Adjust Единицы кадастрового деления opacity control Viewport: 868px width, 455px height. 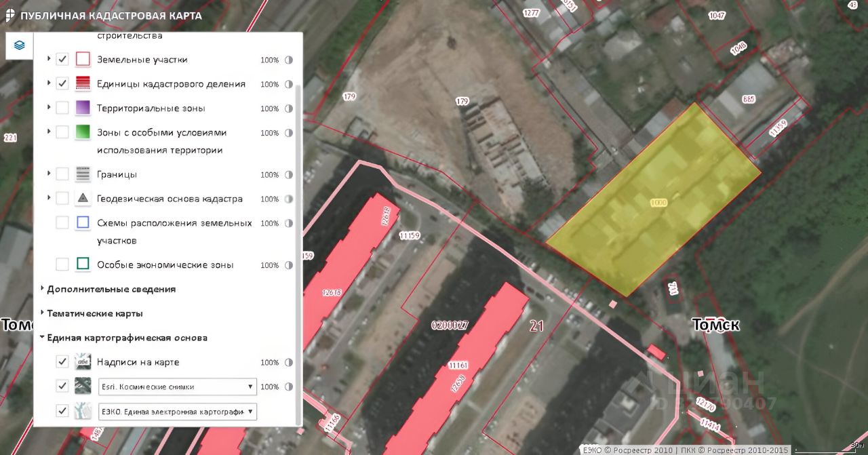(x=289, y=84)
